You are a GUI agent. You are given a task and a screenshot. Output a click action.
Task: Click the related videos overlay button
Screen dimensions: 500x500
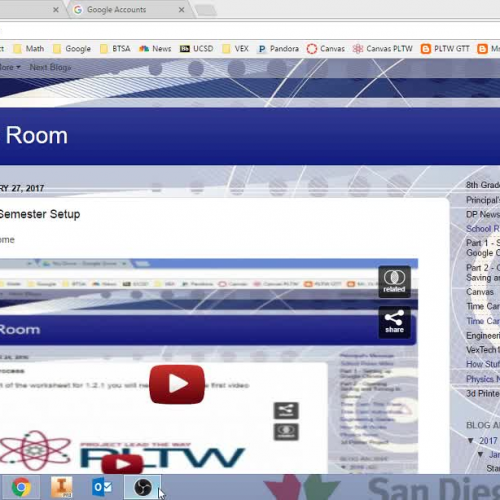[394, 282]
